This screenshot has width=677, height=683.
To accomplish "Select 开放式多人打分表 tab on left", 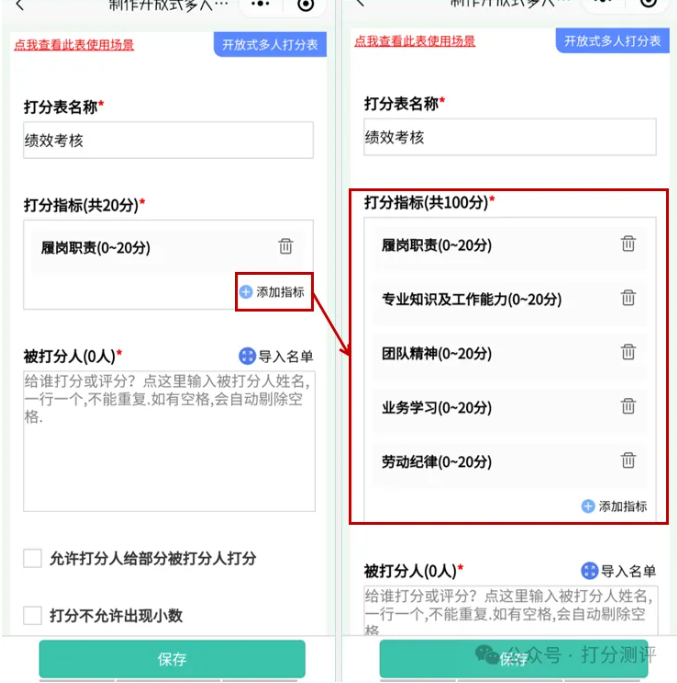I will (270, 44).
